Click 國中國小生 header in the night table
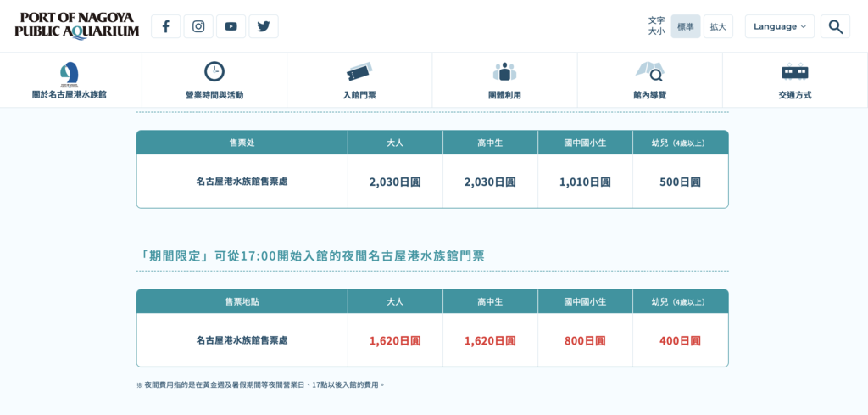Viewport: 868px width, 415px height. click(x=585, y=301)
